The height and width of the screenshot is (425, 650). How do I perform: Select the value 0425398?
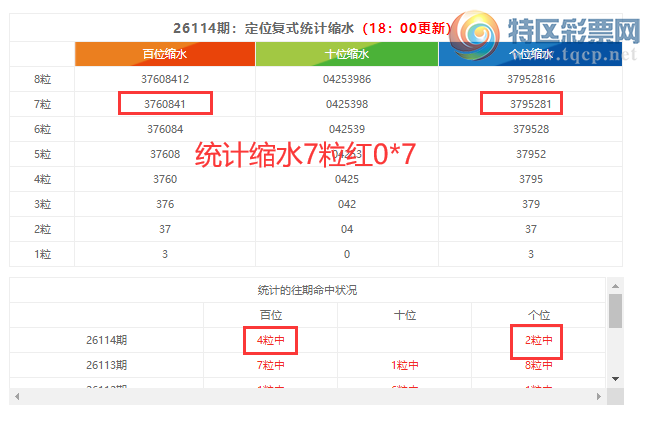tap(347, 104)
